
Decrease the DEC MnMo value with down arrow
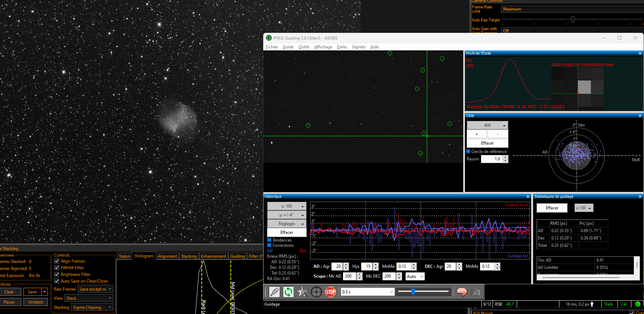point(498,268)
